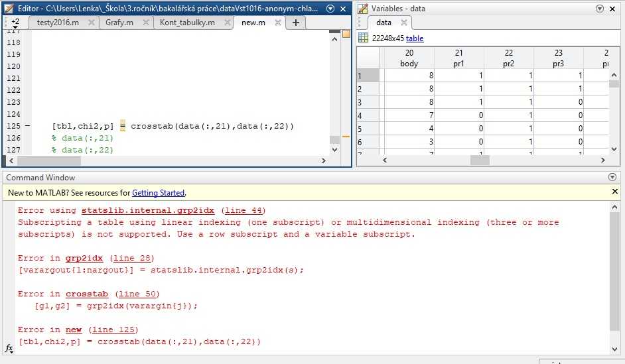Dismiss the New to MATLAB banner
The width and height of the screenshot is (625, 364).
coord(615,192)
